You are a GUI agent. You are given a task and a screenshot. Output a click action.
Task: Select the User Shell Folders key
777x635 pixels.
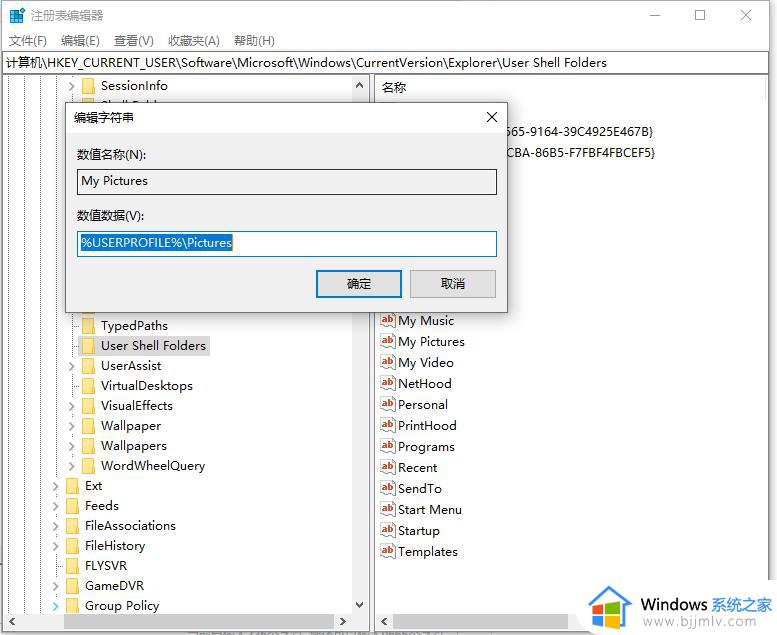pos(153,346)
